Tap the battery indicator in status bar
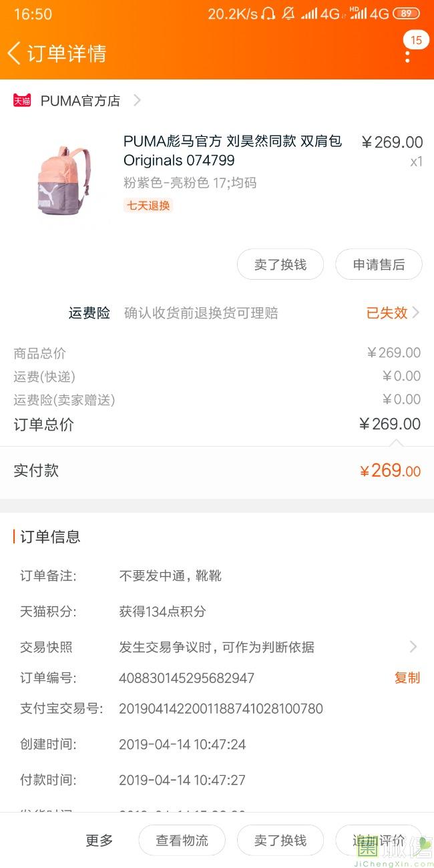Screen dimensions: 434x868 click(x=406, y=14)
